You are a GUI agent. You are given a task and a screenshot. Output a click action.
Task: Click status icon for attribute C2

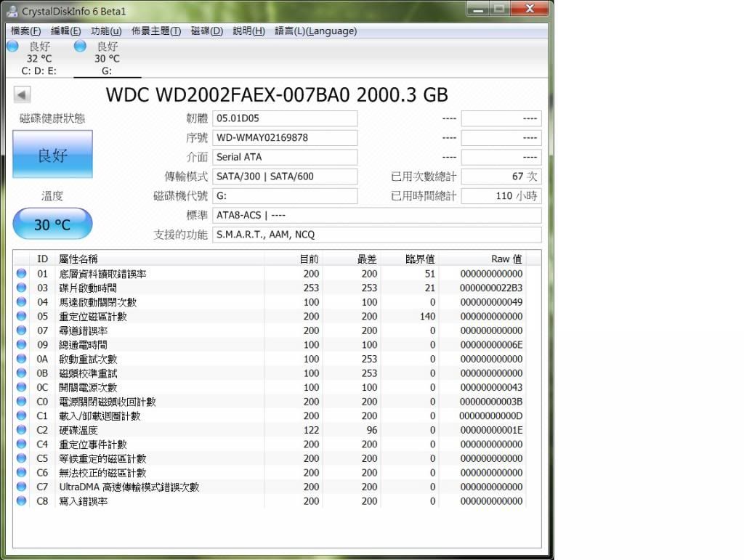click(21, 430)
